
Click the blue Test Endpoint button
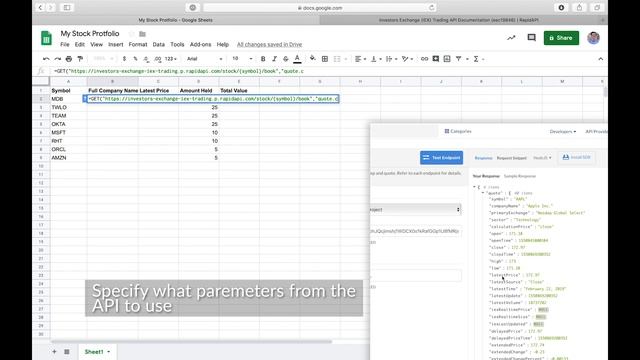click(x=441, y=158)
